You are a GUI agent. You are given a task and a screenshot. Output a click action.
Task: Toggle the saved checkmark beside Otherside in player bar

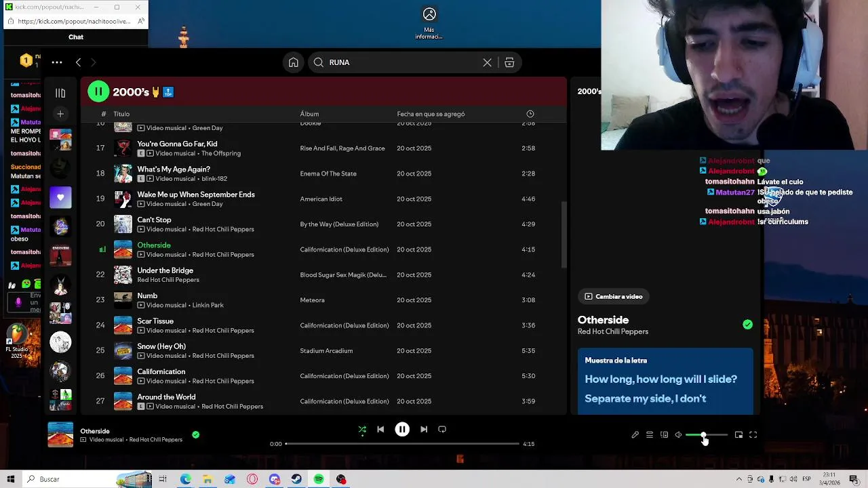point(195,434)
